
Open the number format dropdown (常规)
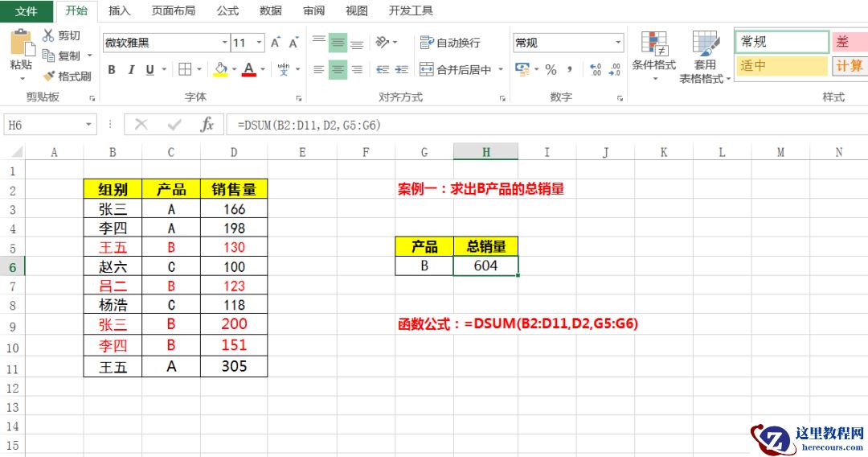[x=618, y=43]
